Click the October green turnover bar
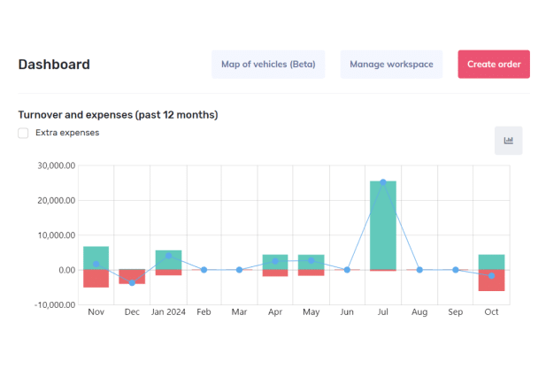This screenshot has height=392, width=546. [491, 262]
